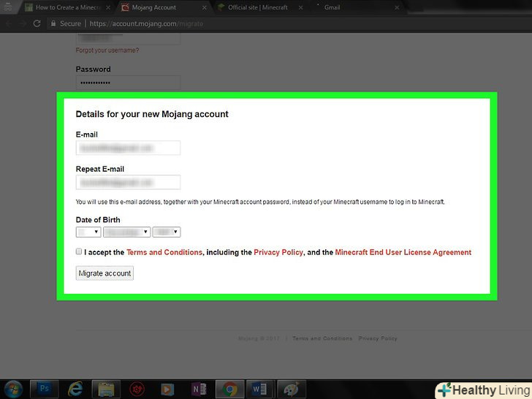Screen dimensions: 532x399
Task: Close the Mojang Account tab
Action: tap(205, 7)
